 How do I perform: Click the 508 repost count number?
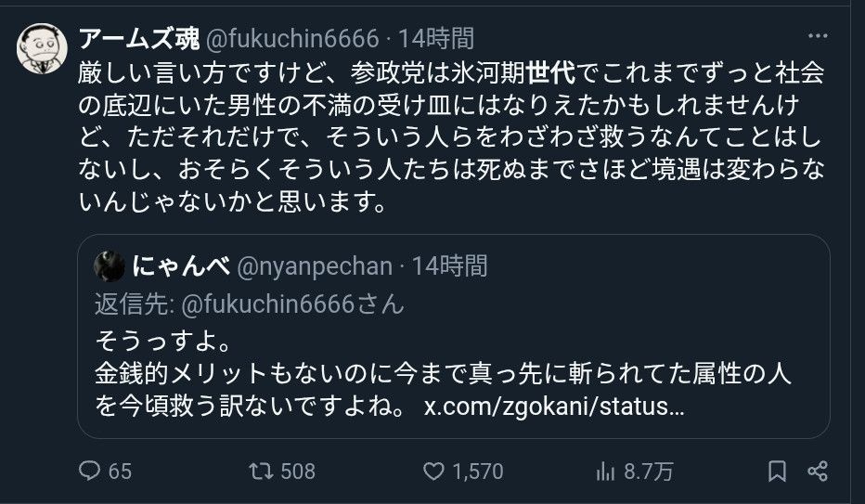coord(298,472)
